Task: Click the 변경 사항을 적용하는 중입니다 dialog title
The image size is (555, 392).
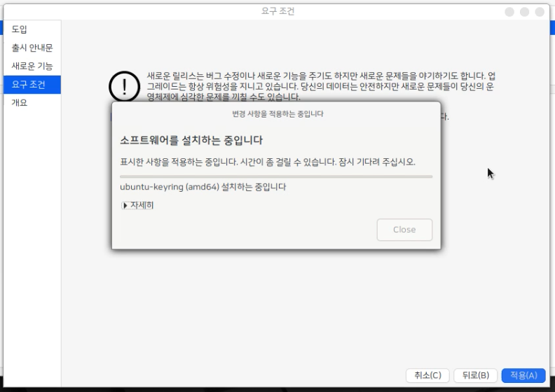Action: [277, 113]
